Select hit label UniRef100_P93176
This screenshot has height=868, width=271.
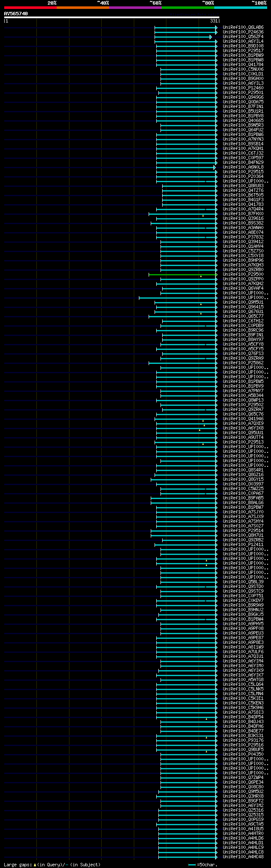243,740
